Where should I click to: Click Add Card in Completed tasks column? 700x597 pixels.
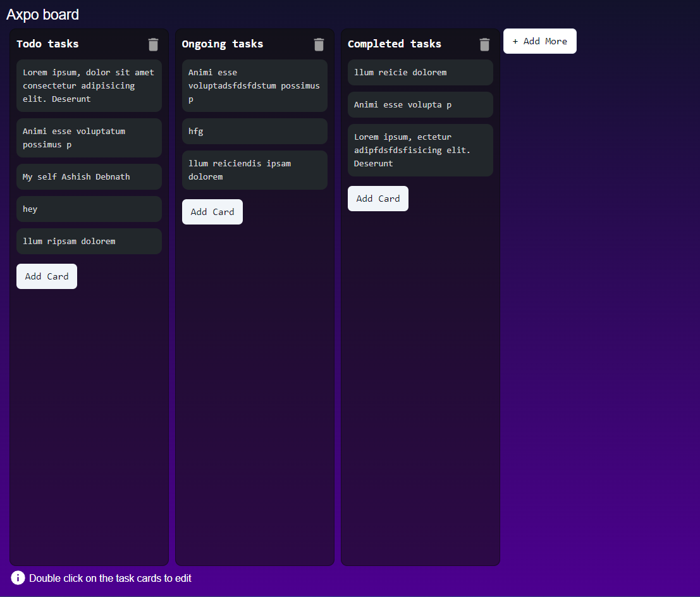[378, 199]
